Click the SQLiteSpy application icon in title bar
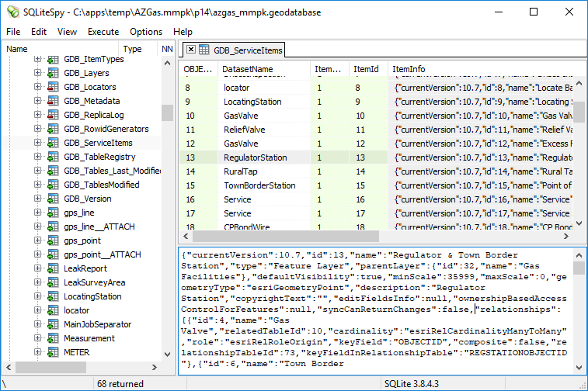Image resolution: width=588 pixels, height=391 pixels. point(13,12)
